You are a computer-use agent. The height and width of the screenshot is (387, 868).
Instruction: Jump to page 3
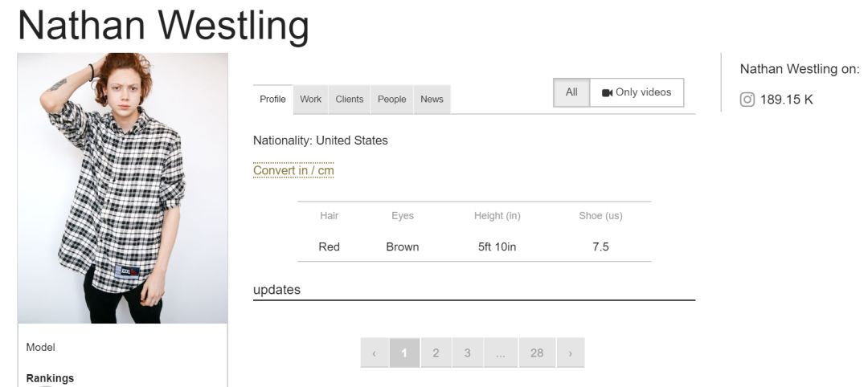467,353
